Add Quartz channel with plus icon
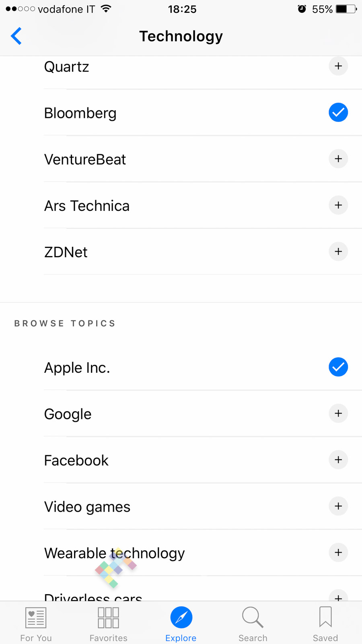The height and width of the screenshot is (644, 362). point(338,66)
